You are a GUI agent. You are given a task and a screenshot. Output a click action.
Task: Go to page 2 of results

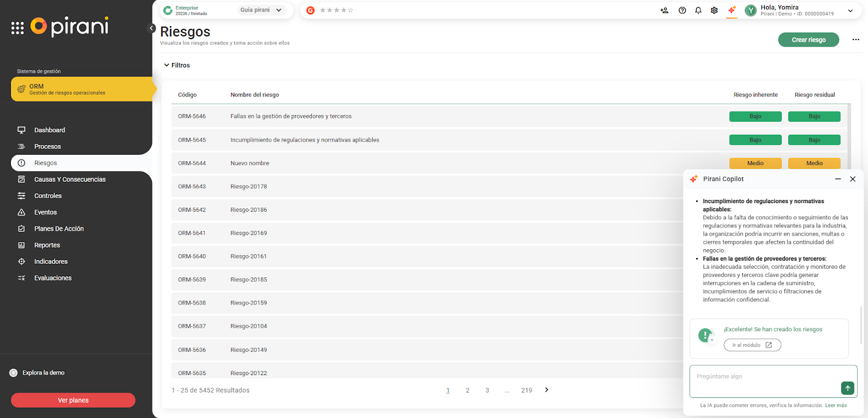pyautogui.click(x=468, y=390)
